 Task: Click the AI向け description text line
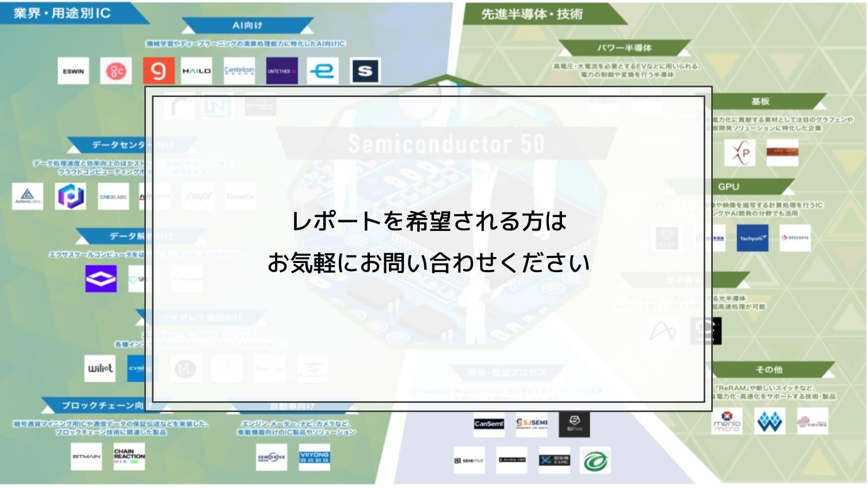(246, 44)
